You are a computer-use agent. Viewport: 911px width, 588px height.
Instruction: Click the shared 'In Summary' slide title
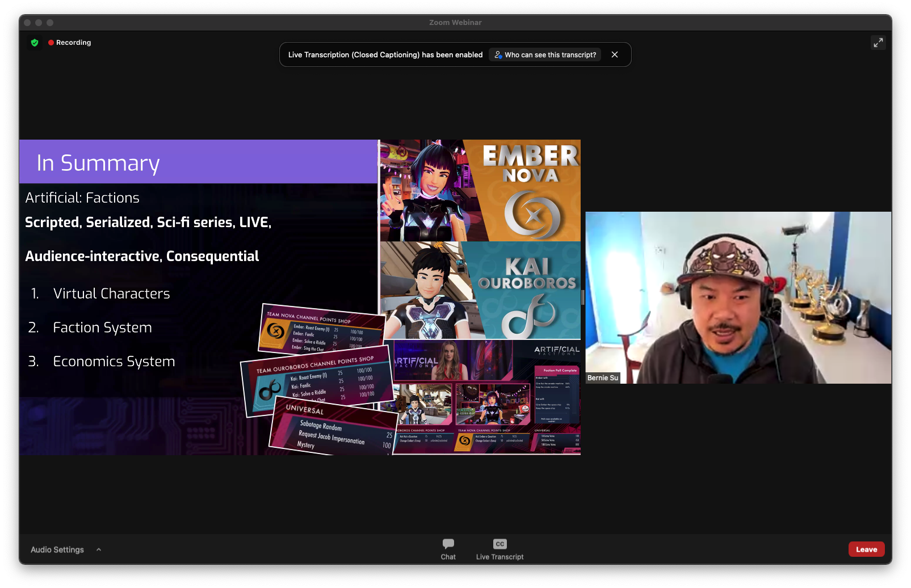(98, 163)
